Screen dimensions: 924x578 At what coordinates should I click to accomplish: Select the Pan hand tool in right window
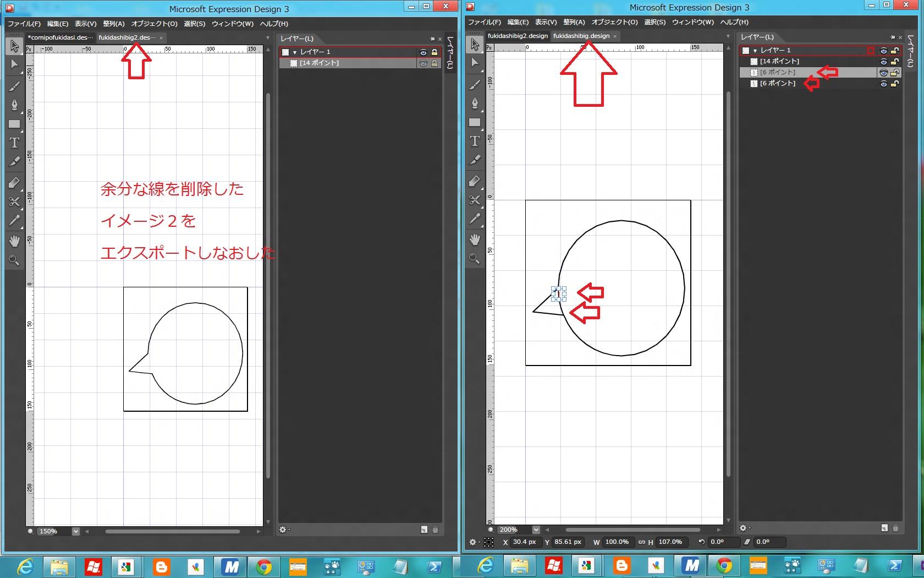pyautogui.click(x=475, y=239)
